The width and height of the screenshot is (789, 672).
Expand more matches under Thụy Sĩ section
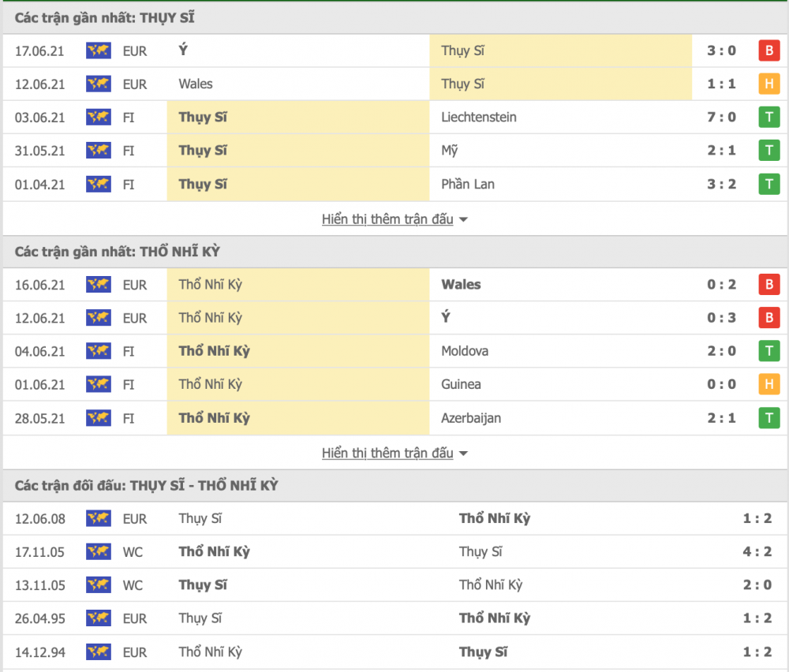[387, 219]
